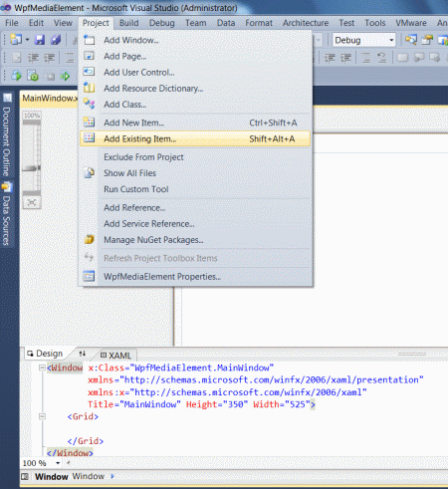
Task: Click the Save All icon in the toolbar
Action: pos(56,40)
